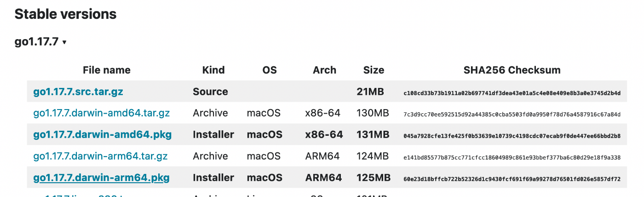Click the checksum starting 7c3d9cc70
The width and height of the screenshot is (644, 197).
pos(512,114)
